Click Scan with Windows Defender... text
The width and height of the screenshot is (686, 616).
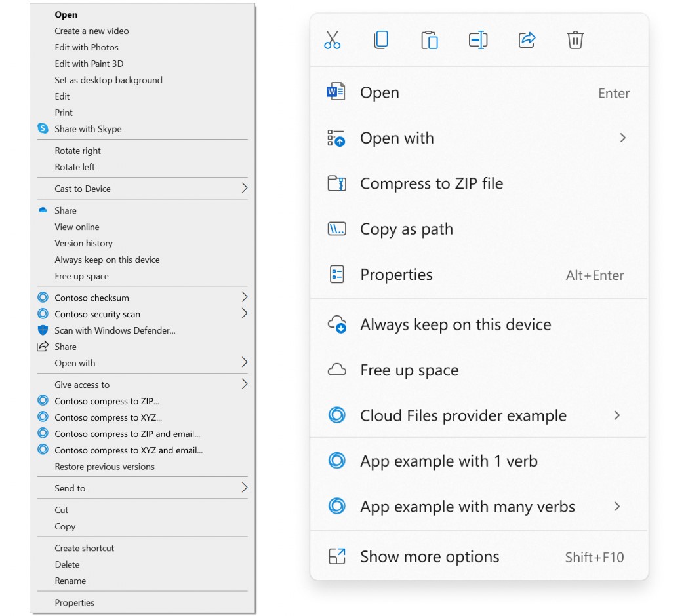point(115,330)
